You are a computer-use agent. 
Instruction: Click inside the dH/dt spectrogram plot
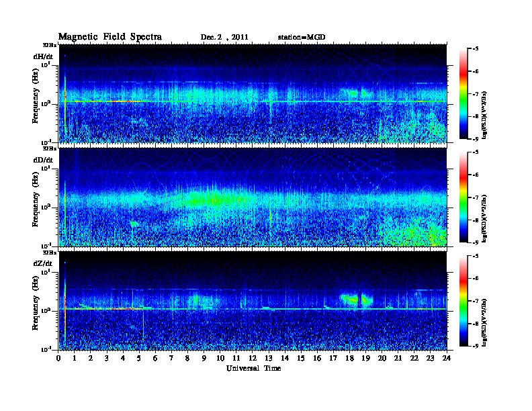[x=253, y=93]
